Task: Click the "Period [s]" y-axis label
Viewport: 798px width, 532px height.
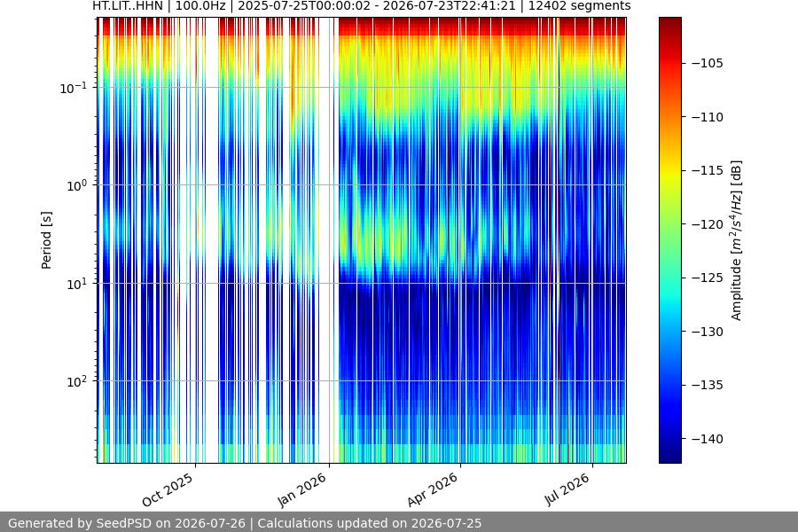Action: coord(46,240)
